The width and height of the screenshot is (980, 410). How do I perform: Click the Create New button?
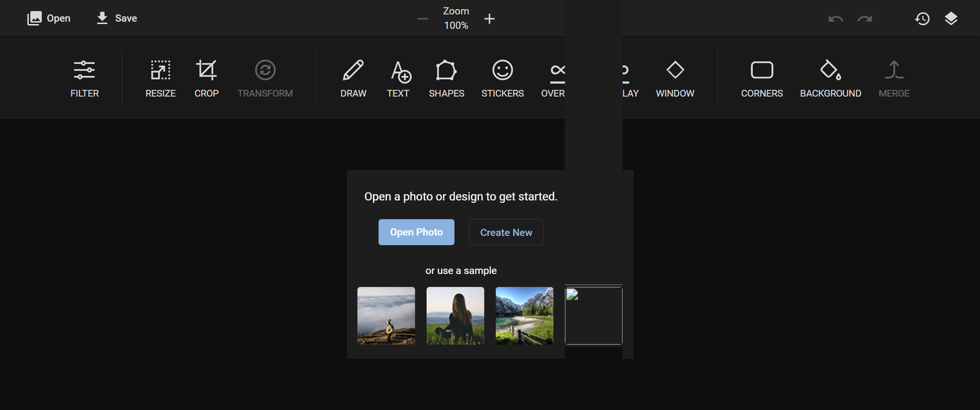[x=506, y=232]
